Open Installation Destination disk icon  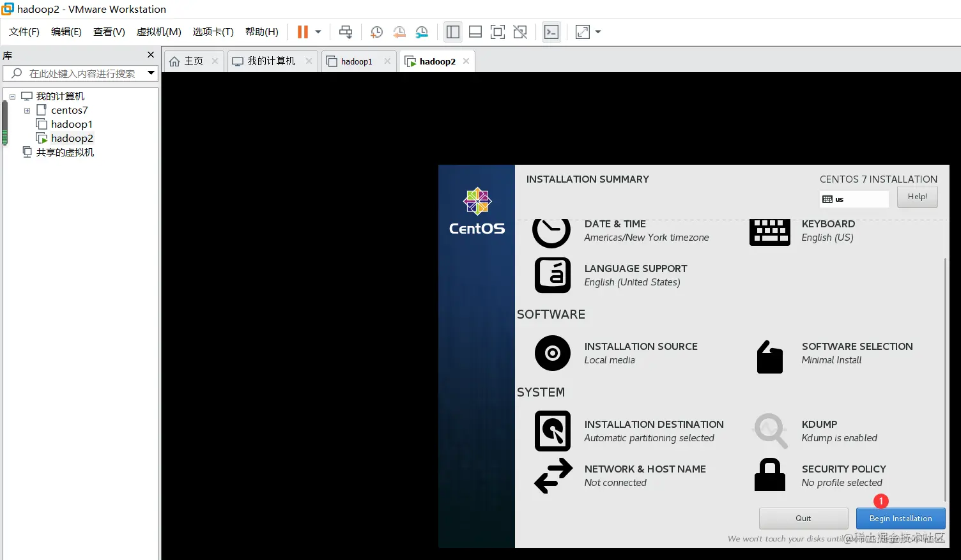pyautogui.click(x=553, y=431)
